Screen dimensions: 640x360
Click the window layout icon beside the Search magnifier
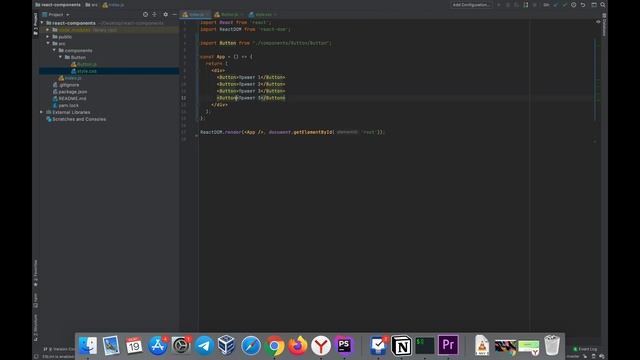click(594, 5)
